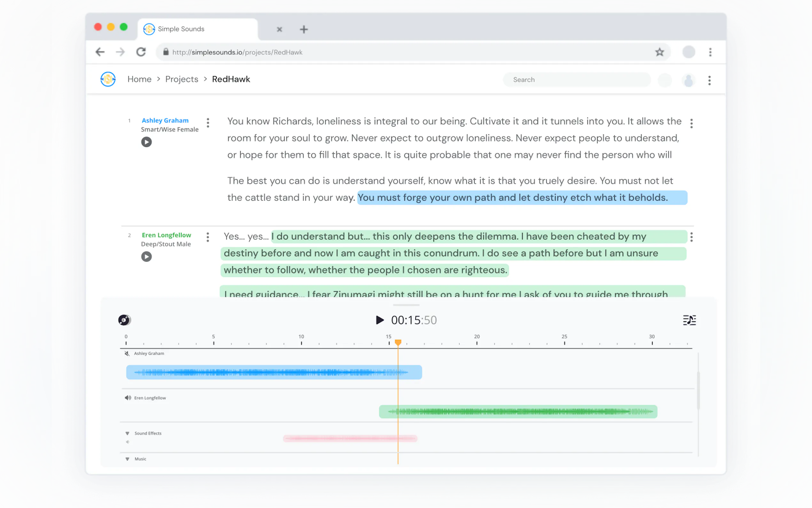Open options menu beside Ashley Graham name
812x508 pixels.
208,123
